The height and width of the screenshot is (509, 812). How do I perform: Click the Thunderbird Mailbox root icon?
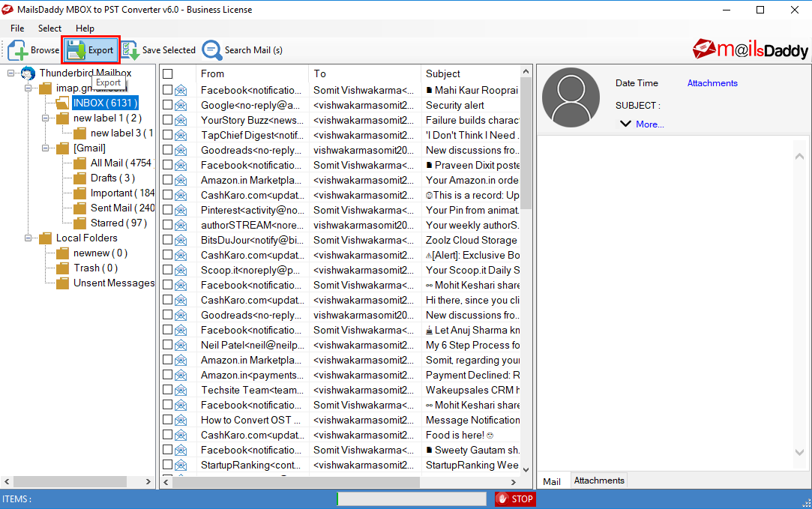click(28, 73)
